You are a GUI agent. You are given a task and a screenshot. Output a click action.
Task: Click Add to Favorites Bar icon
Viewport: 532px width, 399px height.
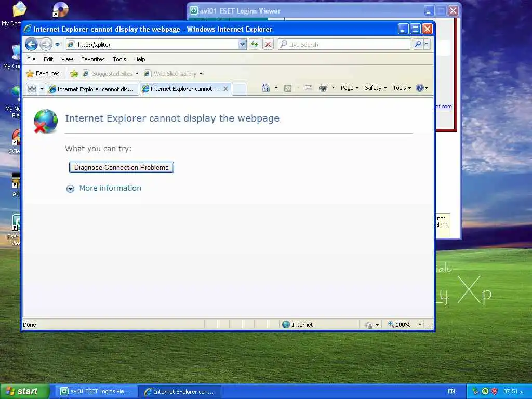coord(74,74)
